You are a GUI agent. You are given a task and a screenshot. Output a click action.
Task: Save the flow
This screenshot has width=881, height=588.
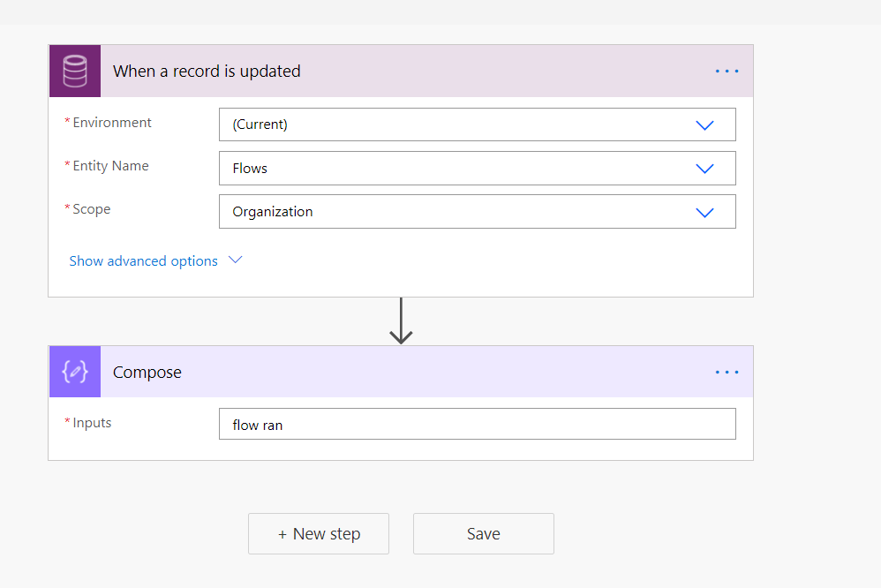(x=483, y=533)
